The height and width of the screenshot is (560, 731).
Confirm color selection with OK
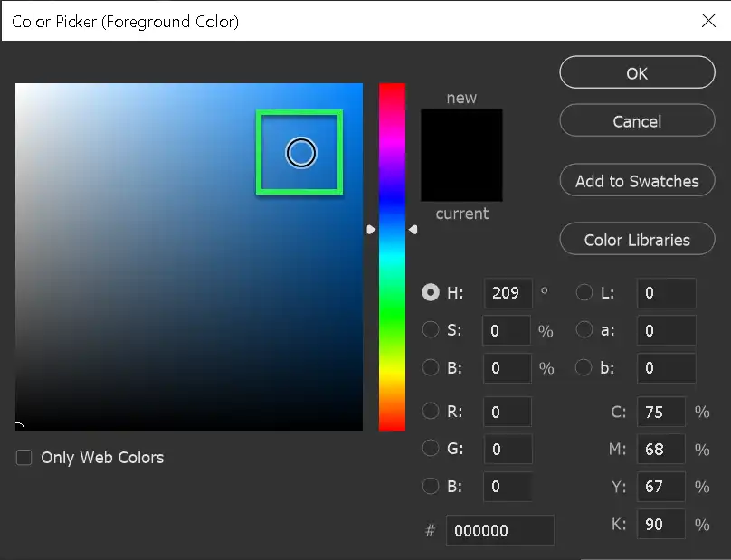click(637, 72)
